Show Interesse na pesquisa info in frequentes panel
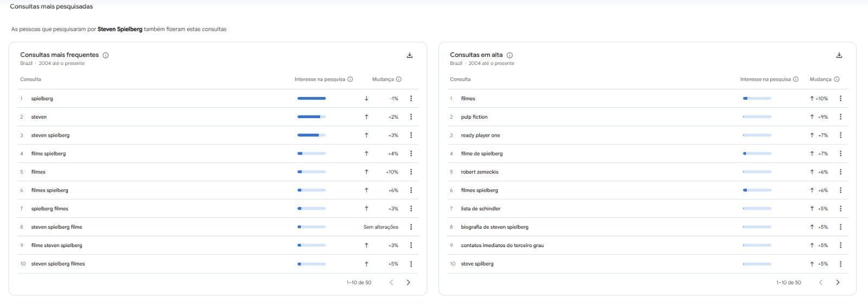This screenshot has width=868, height=304. pos(350,79)
